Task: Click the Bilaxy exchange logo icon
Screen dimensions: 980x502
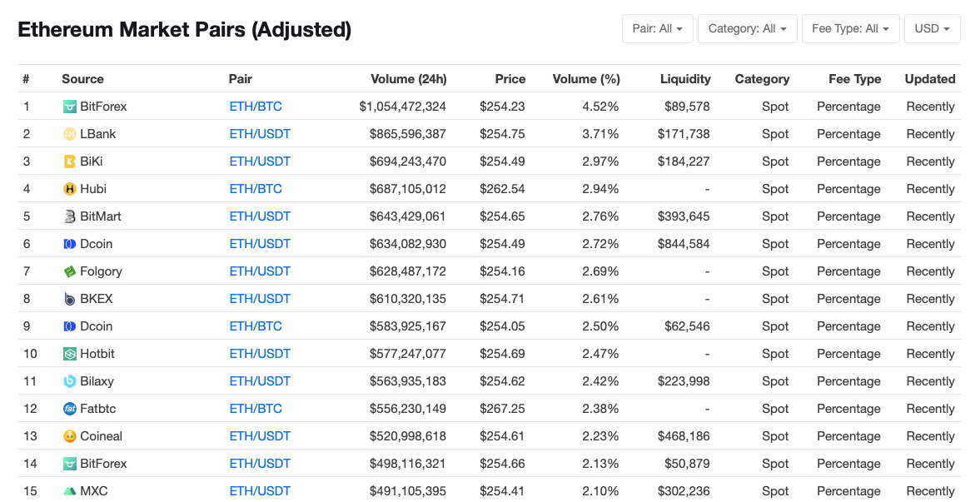Action: (x=70, y=381)
